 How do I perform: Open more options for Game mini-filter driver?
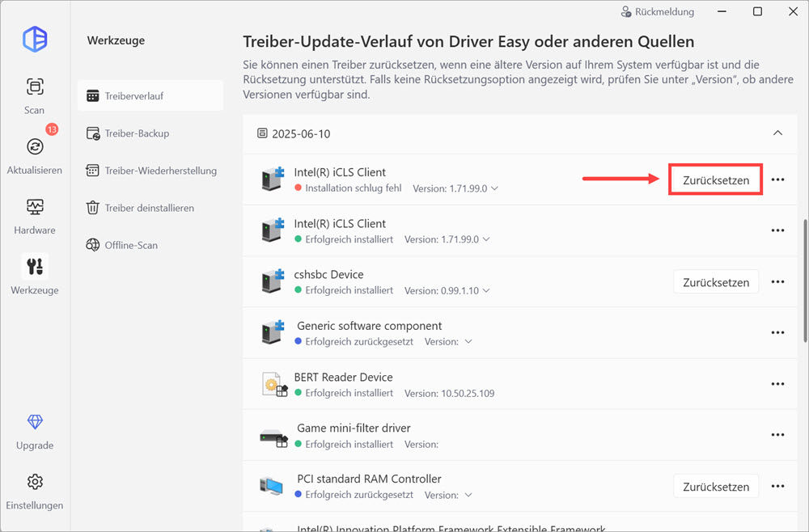pos(777,434)
